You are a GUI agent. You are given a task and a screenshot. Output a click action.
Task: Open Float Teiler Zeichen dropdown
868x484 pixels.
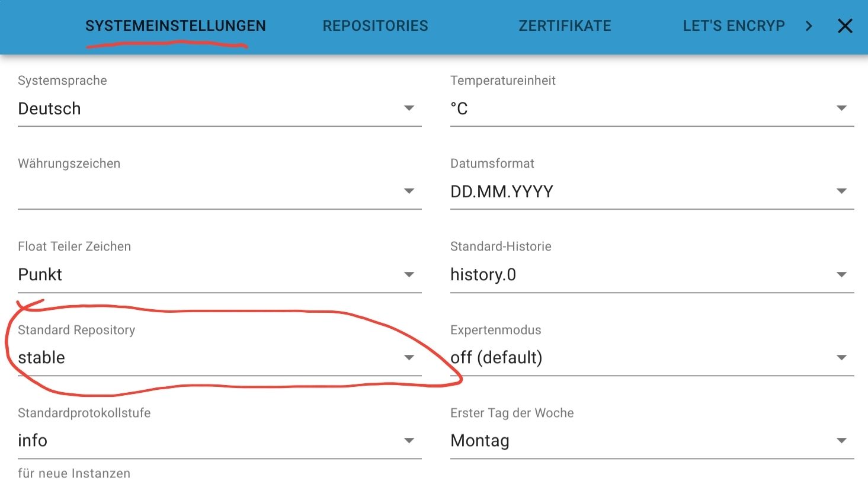[x=219, y=275]
